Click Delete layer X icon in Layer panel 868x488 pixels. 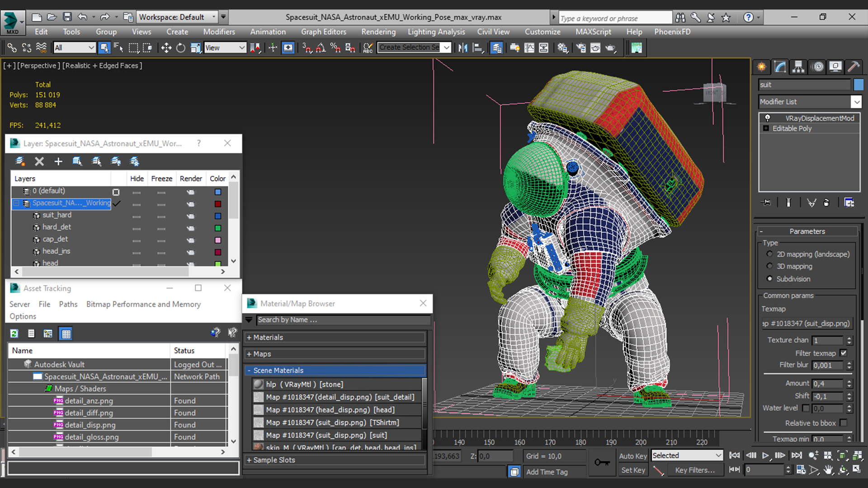39,161
